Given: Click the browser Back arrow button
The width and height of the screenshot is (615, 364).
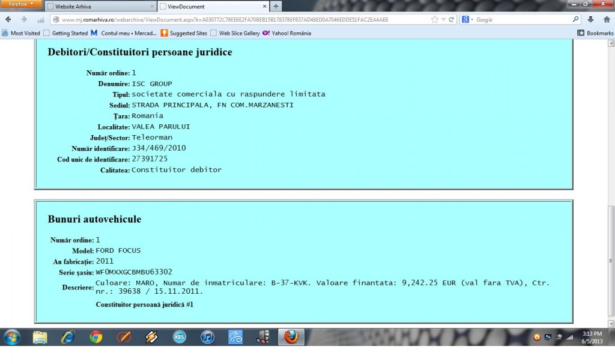Looking at the screenshot, I should point(8,20).
